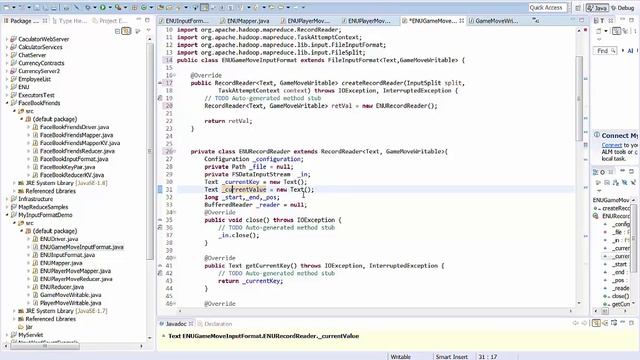
Task: Open the Debug launch icon in the toolbar
Action: [88, 7]
